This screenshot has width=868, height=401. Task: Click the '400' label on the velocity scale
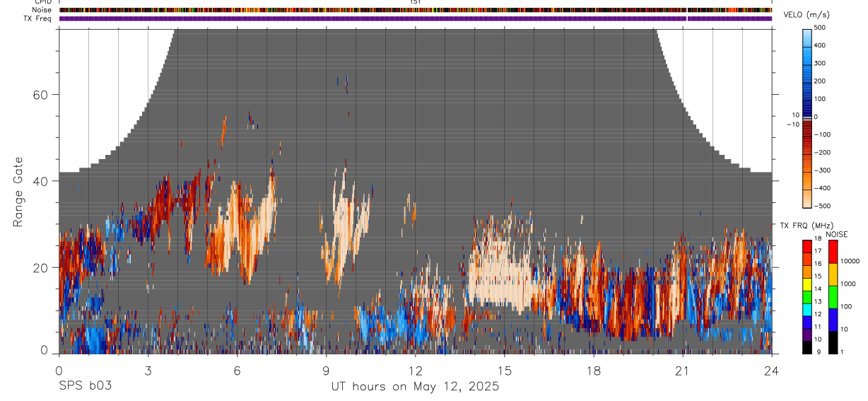pyautogui.click(x=821, y=46)
